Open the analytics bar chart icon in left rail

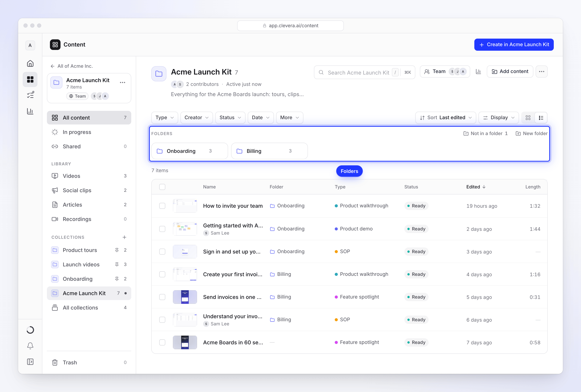point(30,111)
